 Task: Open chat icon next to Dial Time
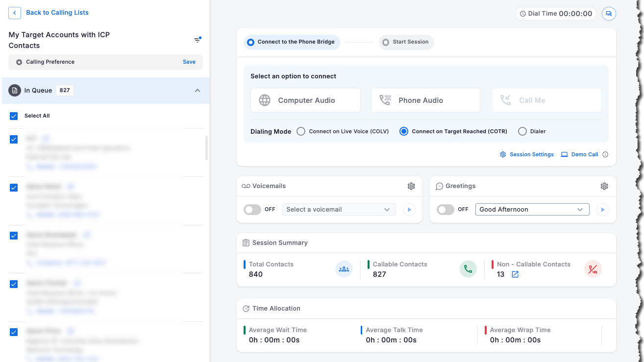pyautogui.click(x=609, y=14)
